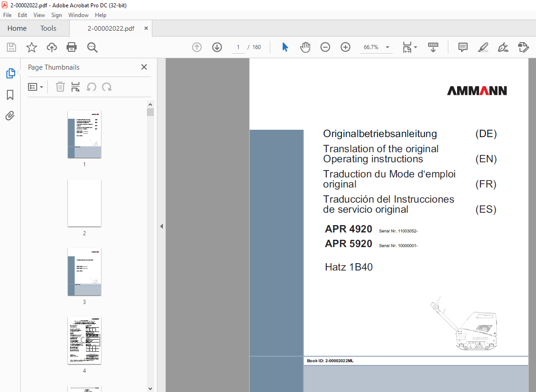Click 'Originalbetriebsanleitung' title text
536x392 pixels.
[x=380, y=133]
